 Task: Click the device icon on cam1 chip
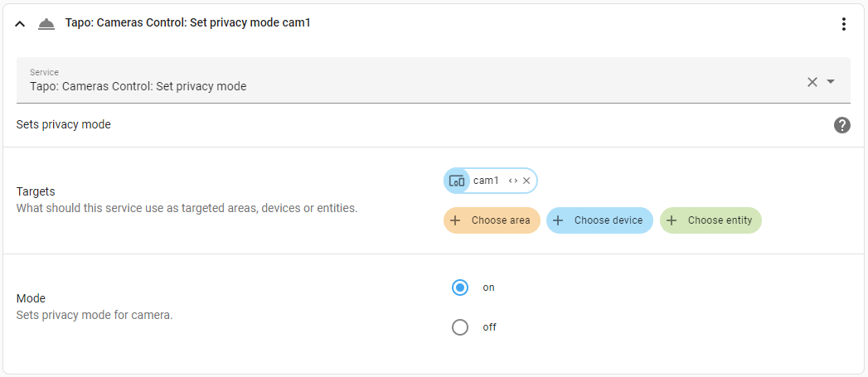pyautogui.click(x=457, y=181)
